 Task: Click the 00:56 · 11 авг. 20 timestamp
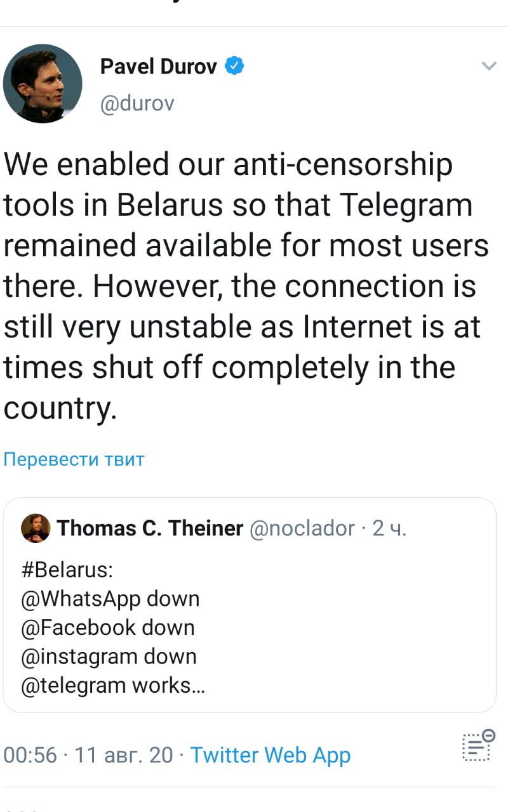[x=88, y=755]
